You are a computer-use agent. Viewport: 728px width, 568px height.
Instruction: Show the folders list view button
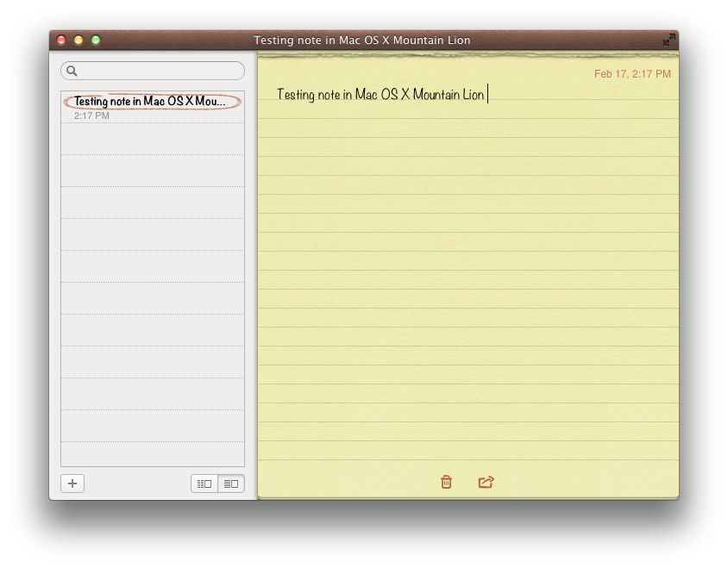pos(204,484)
